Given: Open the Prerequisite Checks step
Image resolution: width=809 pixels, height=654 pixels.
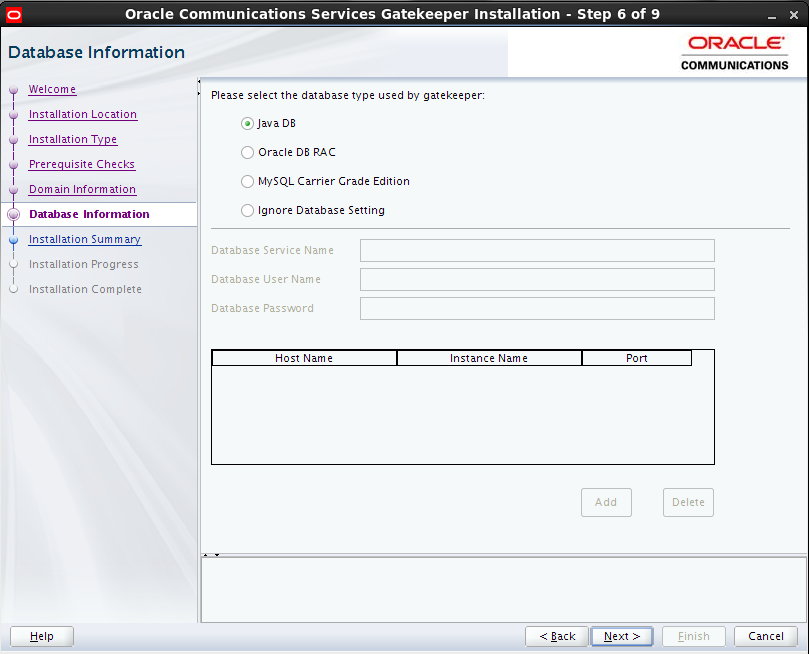Looking at the screenshot, I should (x=82, y=165).
